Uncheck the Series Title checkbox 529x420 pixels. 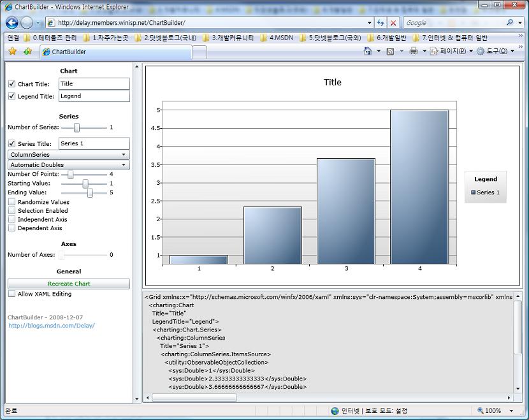pyautogui.click(x=12, y=143)
